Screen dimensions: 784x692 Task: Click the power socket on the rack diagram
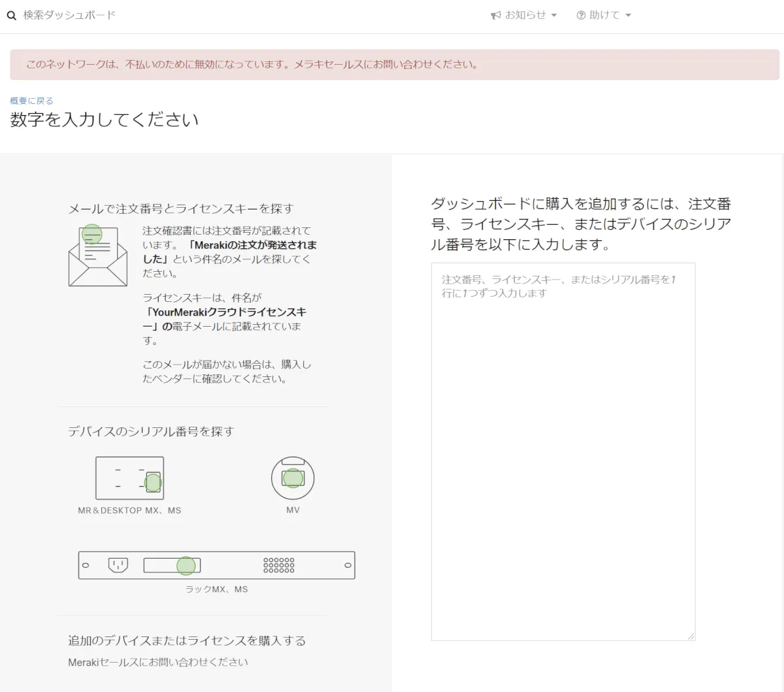118,565
